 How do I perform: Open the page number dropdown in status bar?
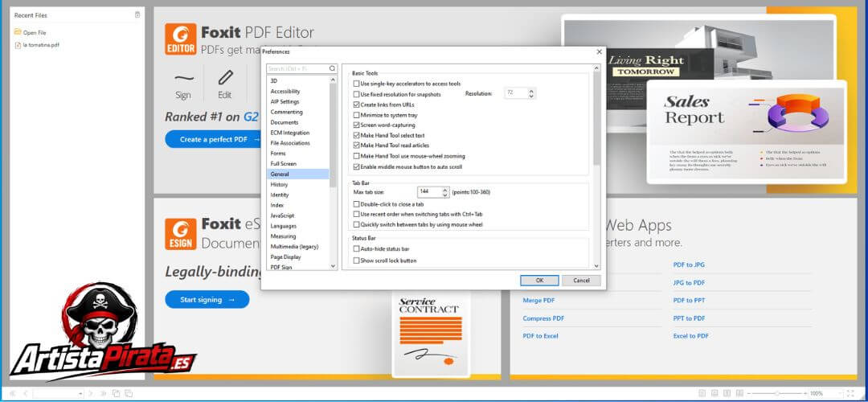tap(81, 394)
